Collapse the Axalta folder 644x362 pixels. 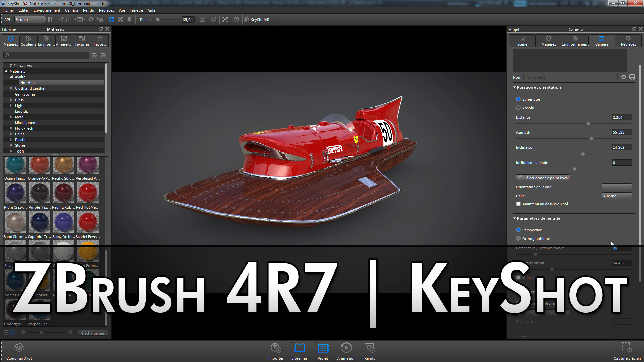[x=12, y=77]
